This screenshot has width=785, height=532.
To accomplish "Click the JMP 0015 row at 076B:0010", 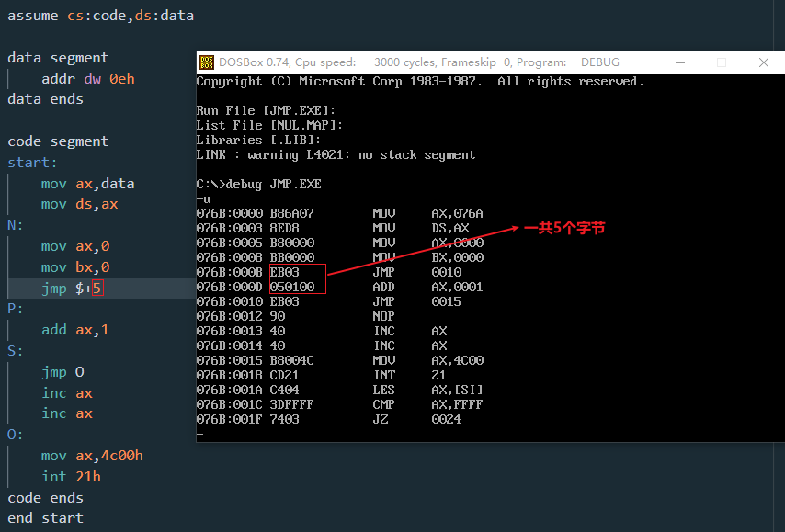I will point(329,301).
